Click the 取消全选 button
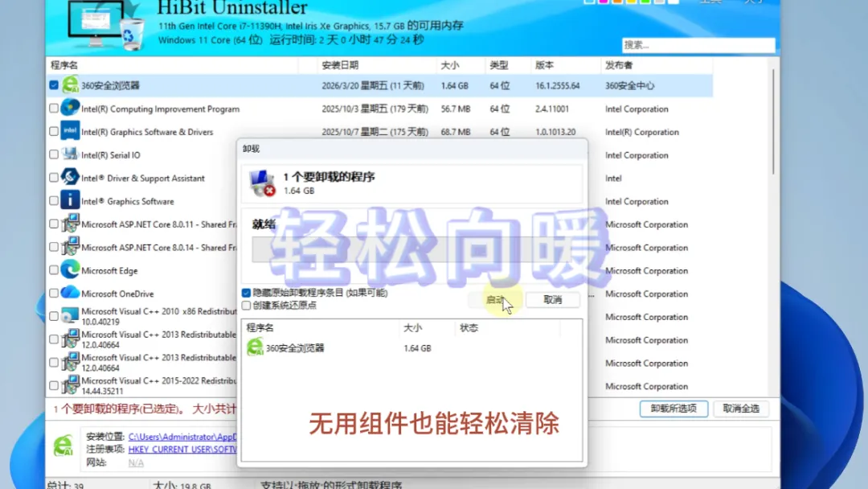This screenshot has height=489, width=868. click(741, 409)
